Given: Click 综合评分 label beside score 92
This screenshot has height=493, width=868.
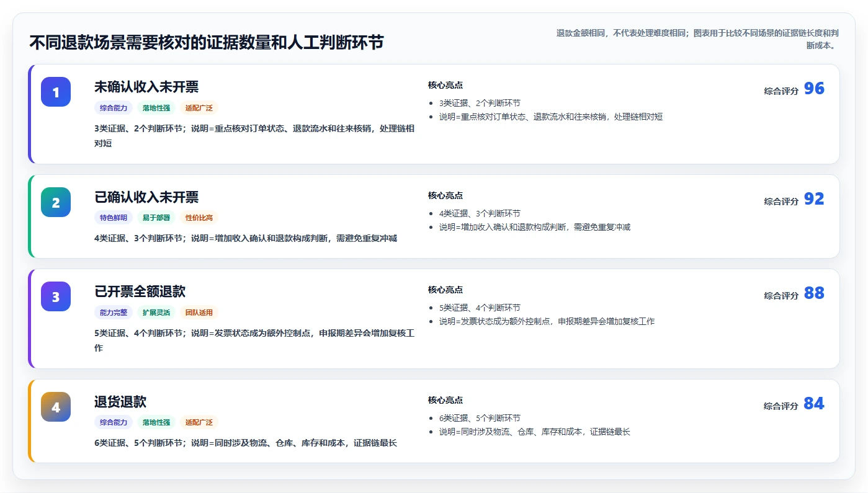Looking at the screenshot, I should click(x=781, y=202).
